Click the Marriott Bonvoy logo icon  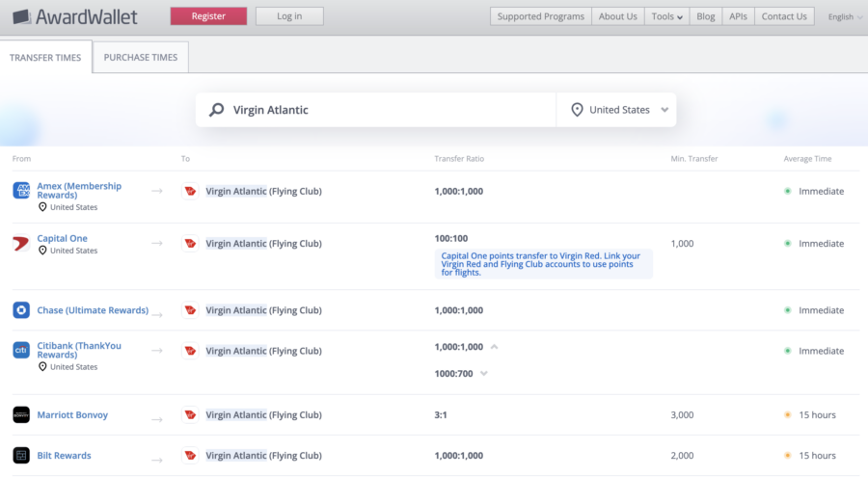pos(21,414)
